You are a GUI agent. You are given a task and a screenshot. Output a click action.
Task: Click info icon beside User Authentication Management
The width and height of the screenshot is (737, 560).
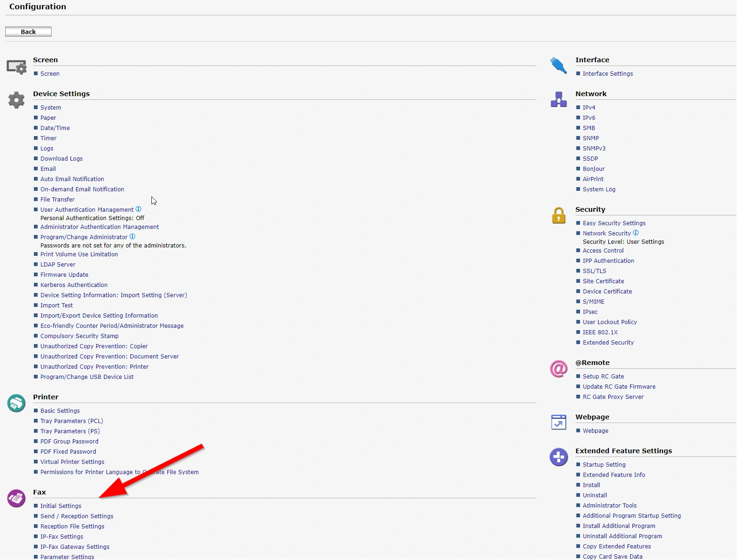click(x=138, y=209)
